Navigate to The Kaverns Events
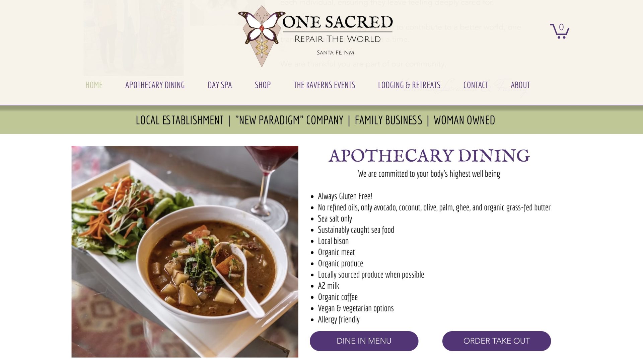643x364 pixels. tap(324, 85)
